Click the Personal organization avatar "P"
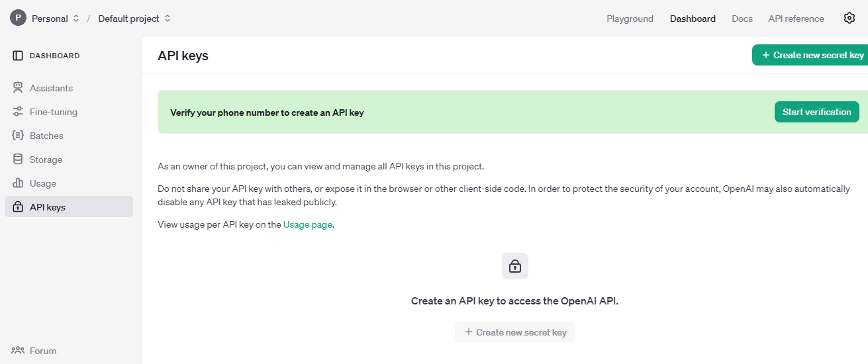 point(18,19)
